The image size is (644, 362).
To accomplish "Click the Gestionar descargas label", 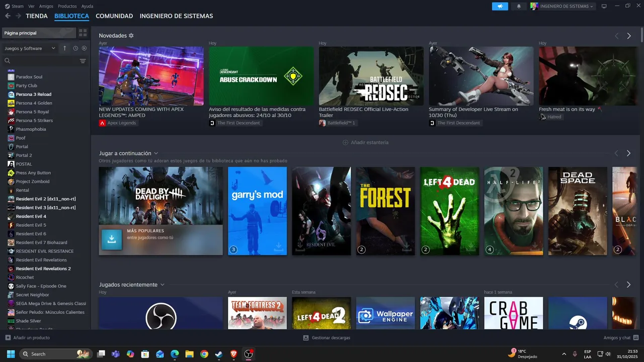I will (331, 338).
